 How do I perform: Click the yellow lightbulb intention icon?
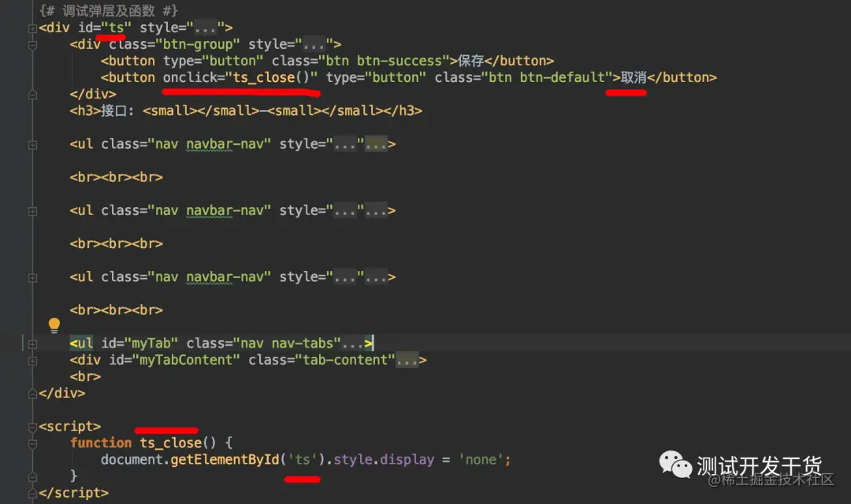54,325
